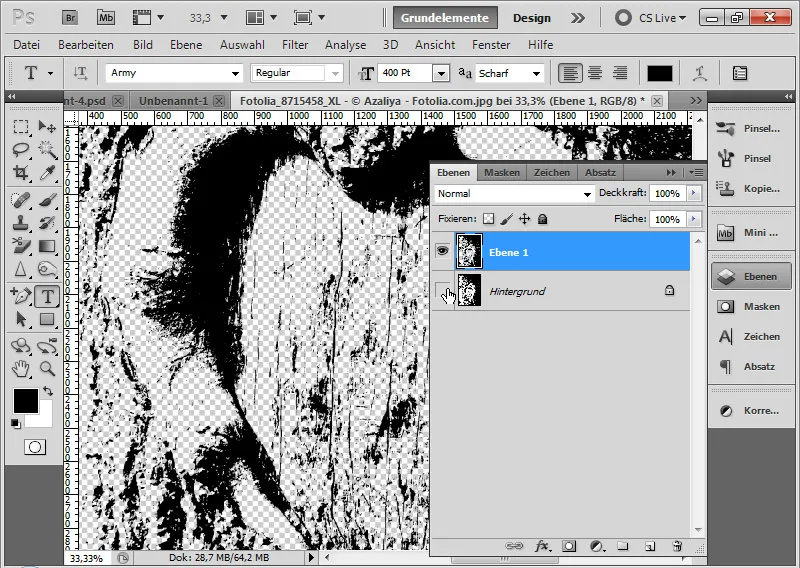Select the Clone Stamp tool
Viewport: 800px width, 568px height.
(21, 223)
